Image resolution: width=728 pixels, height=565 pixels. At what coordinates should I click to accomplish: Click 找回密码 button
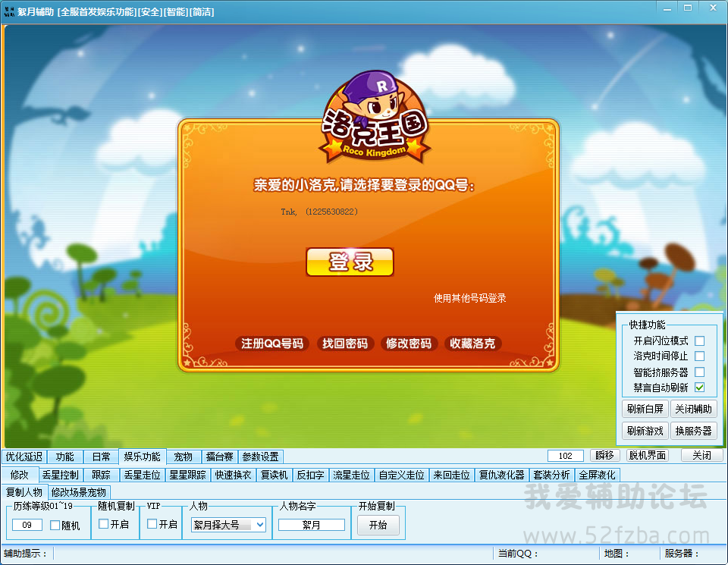[345, 344]
